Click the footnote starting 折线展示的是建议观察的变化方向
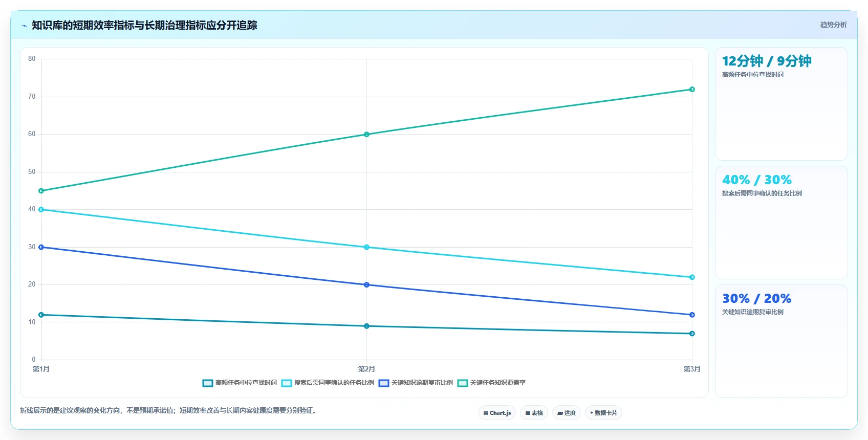 (x=169, y=410)
